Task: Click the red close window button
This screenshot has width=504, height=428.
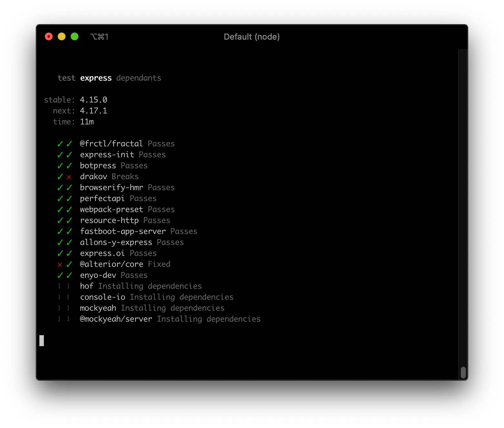Action: click(49, 36)
